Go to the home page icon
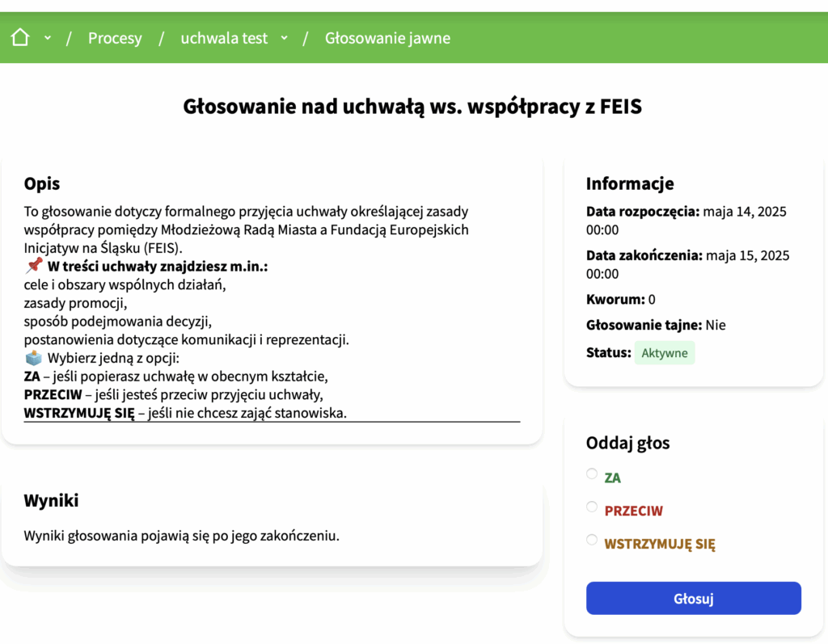Screen dimensions: 828x644 (20, 37)
